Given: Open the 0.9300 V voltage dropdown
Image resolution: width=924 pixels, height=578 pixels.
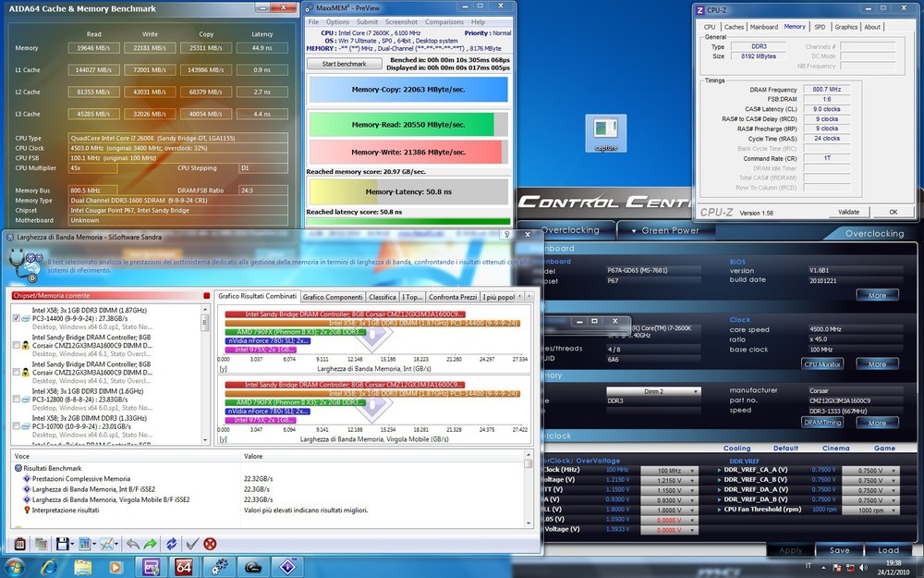Looking at the screenshot, I should (x=669, y=500).
